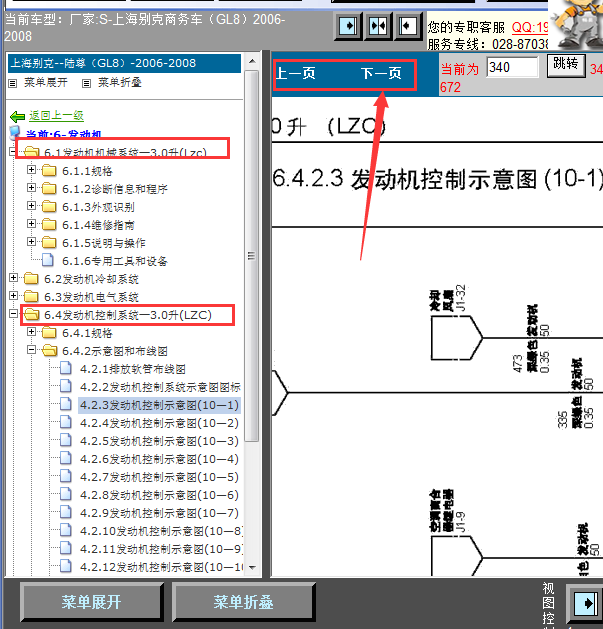Expand the 6.3发动机电气系统 node

(x=13, y=296)
